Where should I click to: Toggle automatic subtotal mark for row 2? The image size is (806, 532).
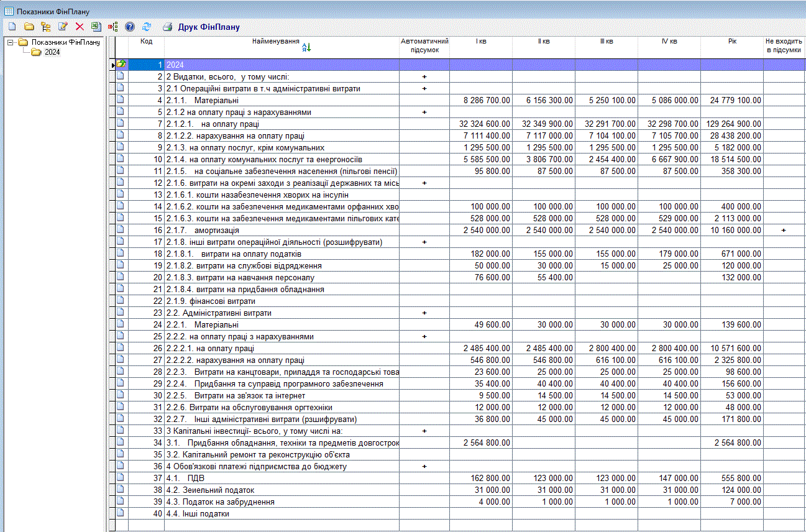(424, 77)
